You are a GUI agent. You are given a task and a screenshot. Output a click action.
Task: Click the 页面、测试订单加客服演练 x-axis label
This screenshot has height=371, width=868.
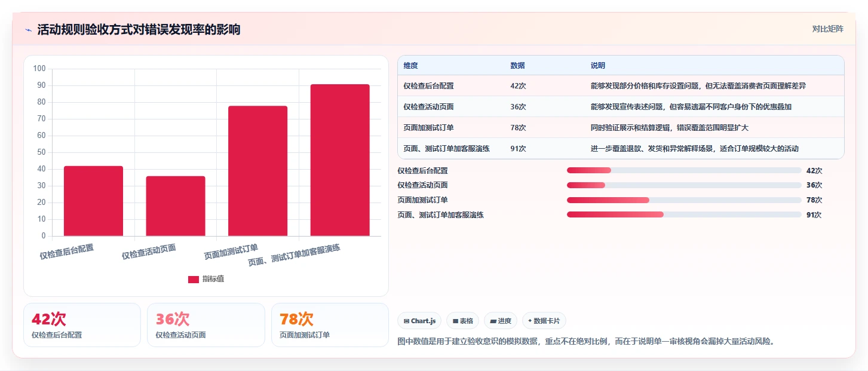pos(294,255)
